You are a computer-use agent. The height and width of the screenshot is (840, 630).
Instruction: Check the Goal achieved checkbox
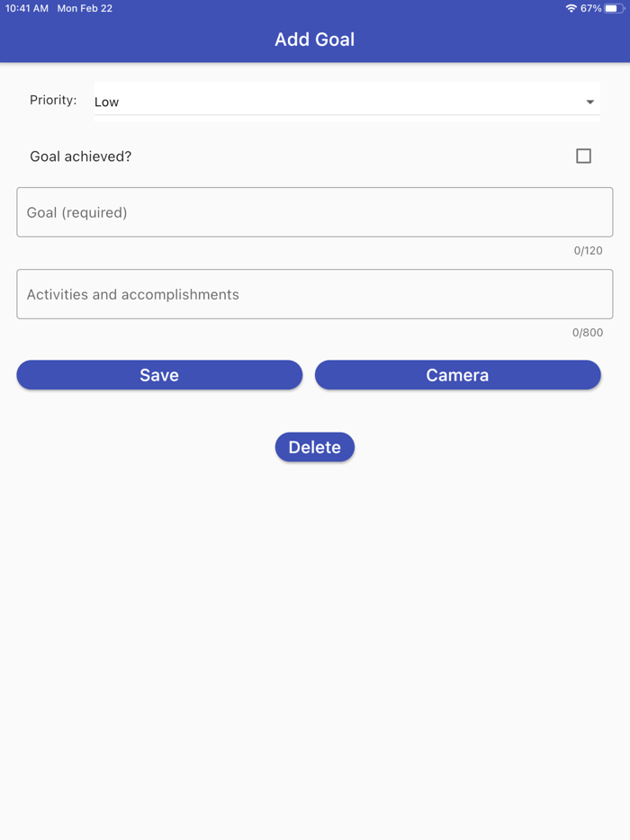[583, 155]
